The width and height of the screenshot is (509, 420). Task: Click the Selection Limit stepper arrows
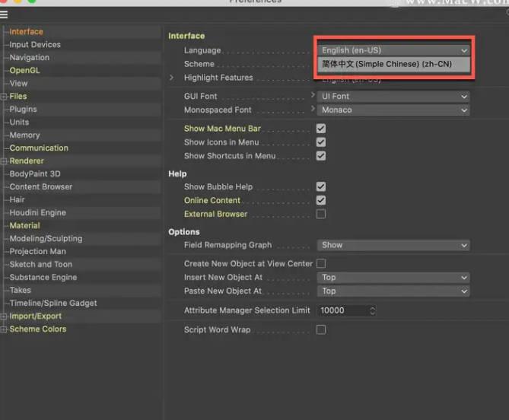click(x=372, y=310)
